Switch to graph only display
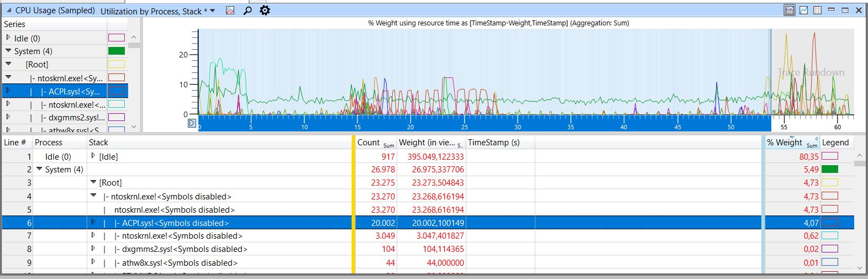This screenshot has width=868, height=279. click(x=803, y=10)
